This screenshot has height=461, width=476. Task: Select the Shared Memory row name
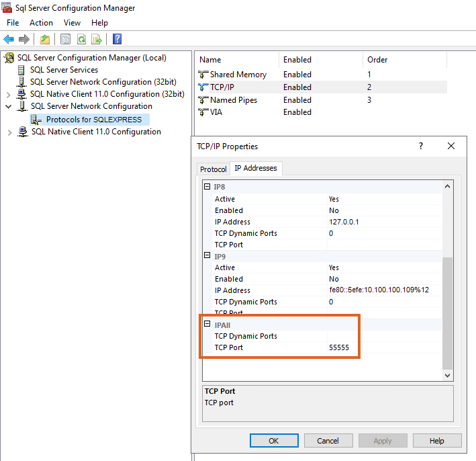[238, 75]
